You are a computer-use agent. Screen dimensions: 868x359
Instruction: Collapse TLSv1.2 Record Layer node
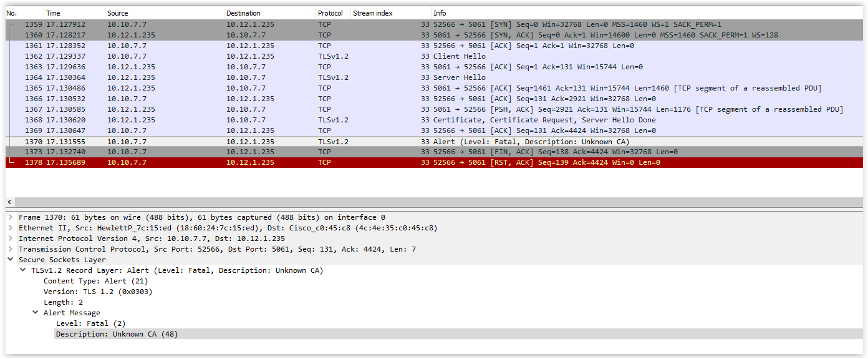click(22, 270)
